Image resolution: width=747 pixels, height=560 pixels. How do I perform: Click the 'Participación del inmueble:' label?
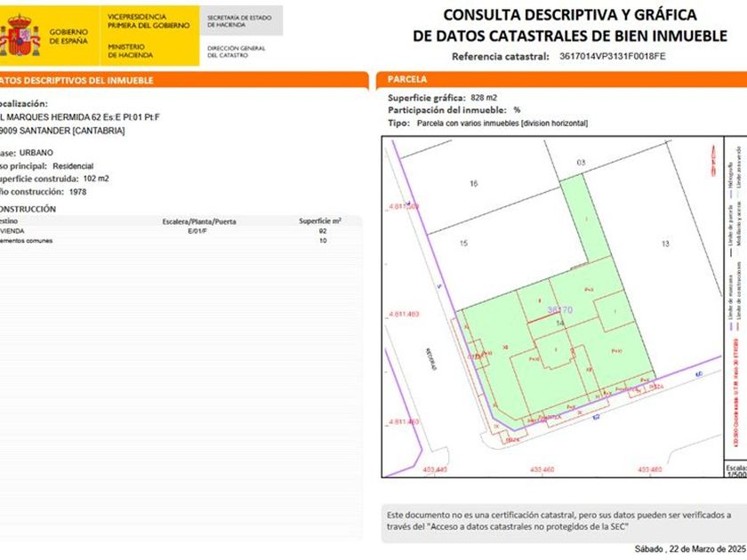(446, 110)
